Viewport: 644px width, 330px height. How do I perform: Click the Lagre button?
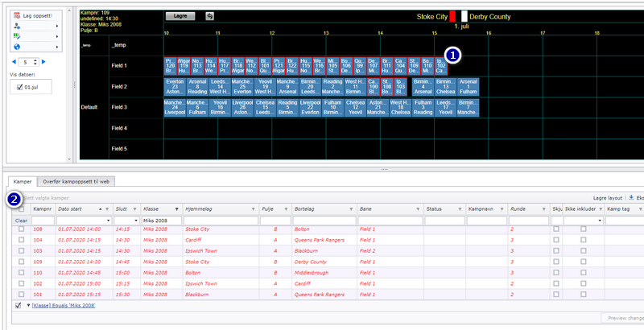coord(180,16)
